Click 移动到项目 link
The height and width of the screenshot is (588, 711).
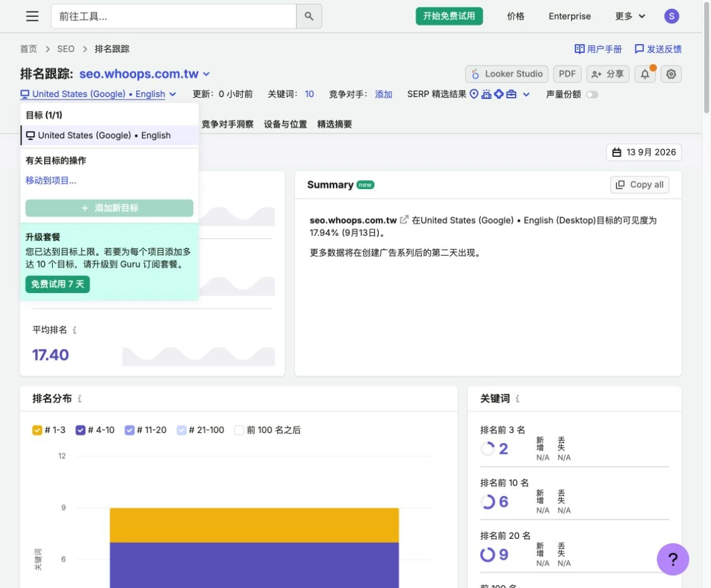[51, 180]
